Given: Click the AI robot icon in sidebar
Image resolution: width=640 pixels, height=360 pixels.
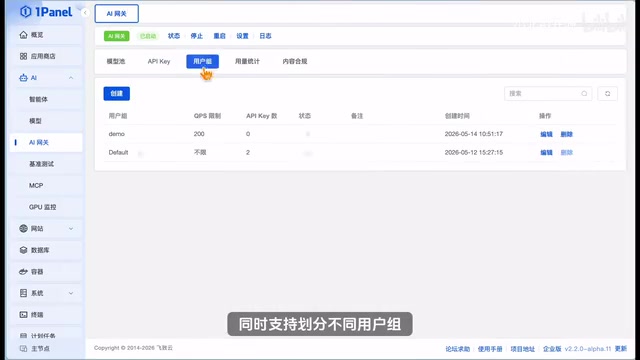Looking at the screenshot, I should [23, 78].
